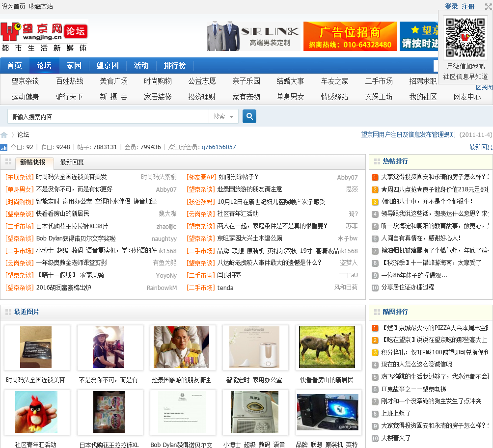Open the 亲子乐园 board link

246,81
